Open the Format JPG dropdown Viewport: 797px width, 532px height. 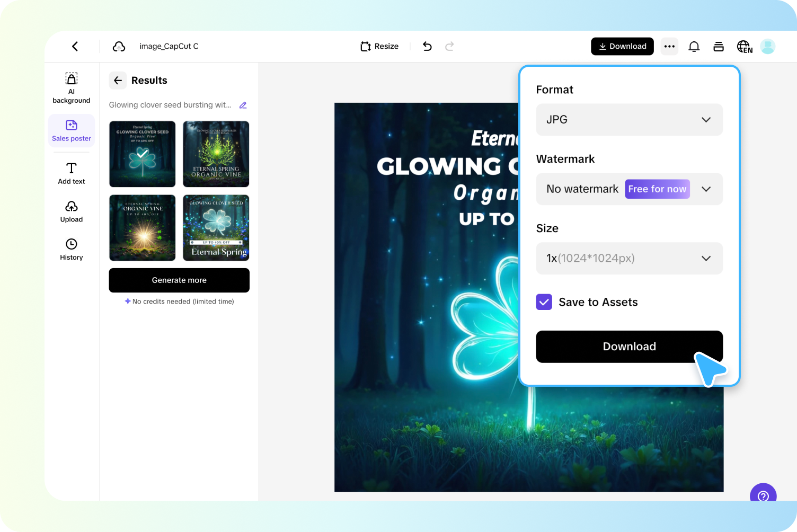tap(629, 120)
